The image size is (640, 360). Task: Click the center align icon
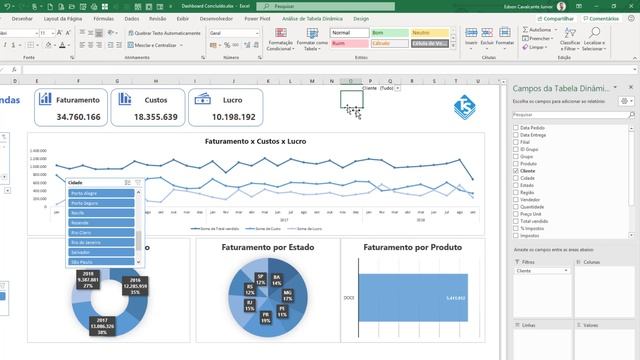[90, 45]
